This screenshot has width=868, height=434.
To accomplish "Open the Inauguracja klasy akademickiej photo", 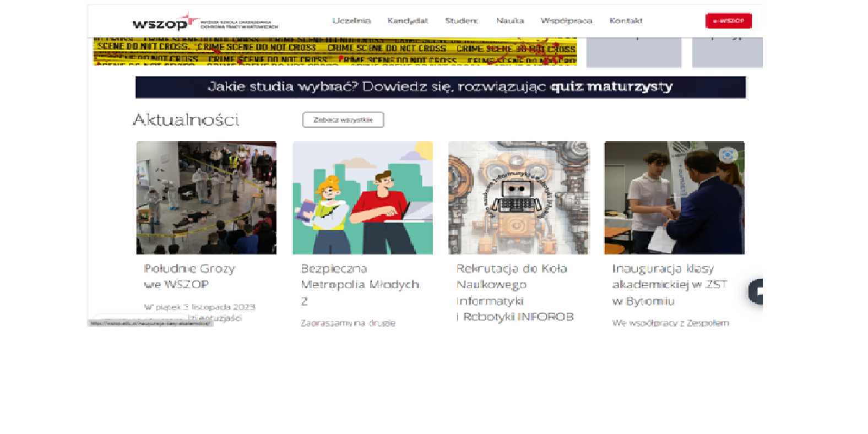I will point(674,198).
